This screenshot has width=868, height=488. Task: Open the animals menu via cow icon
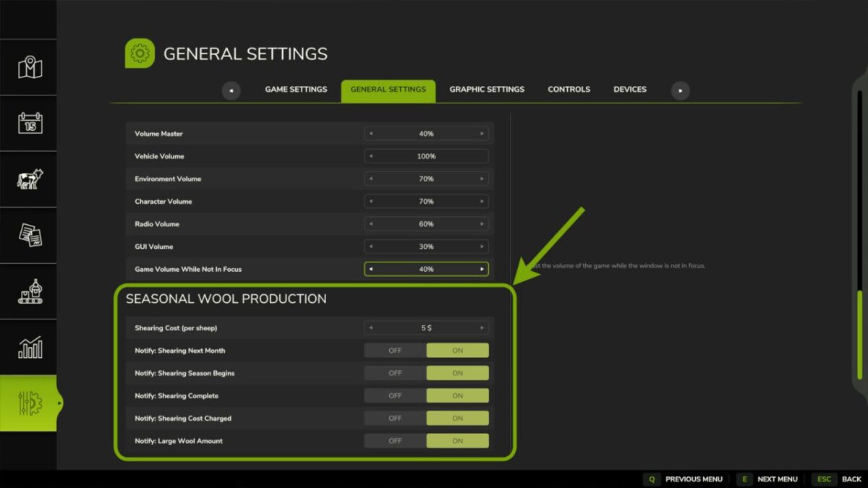(x=28, y=179)
